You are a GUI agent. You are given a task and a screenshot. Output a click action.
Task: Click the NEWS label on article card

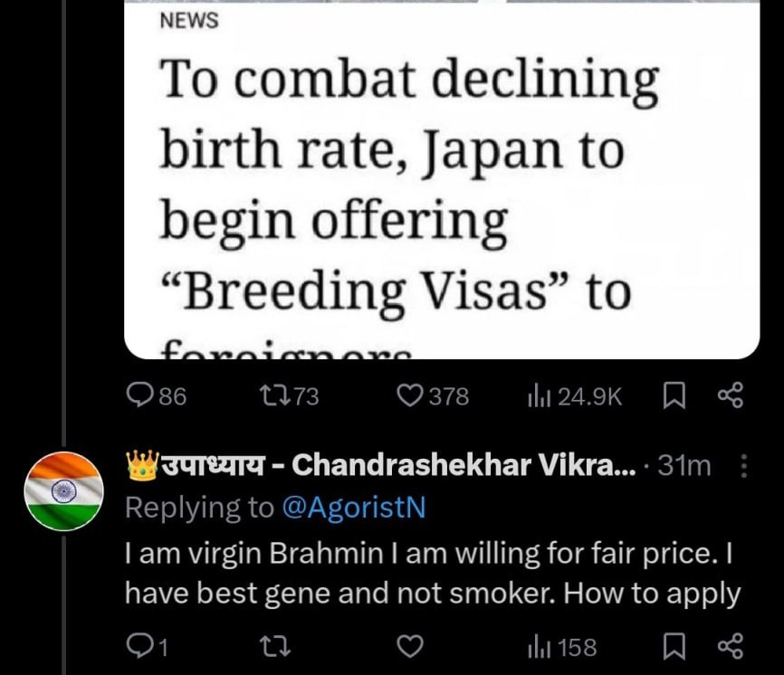[188, 21]
